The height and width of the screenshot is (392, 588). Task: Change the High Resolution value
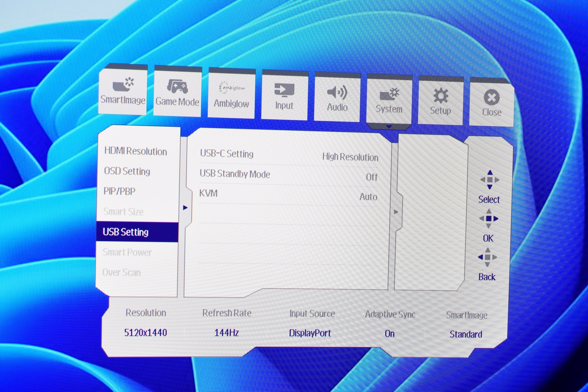pos(350,157)
